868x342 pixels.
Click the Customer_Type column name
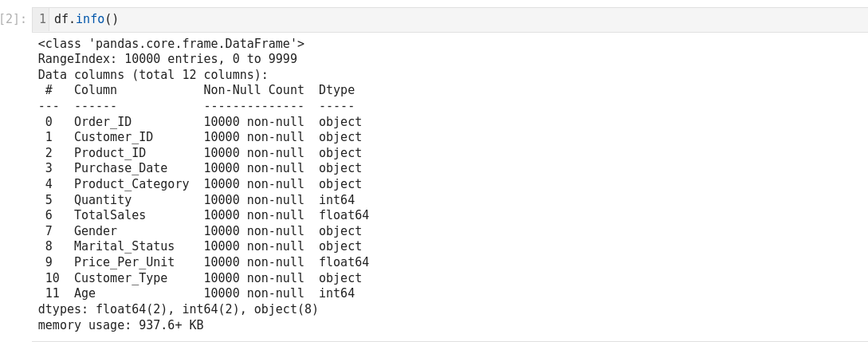point(120,278)
